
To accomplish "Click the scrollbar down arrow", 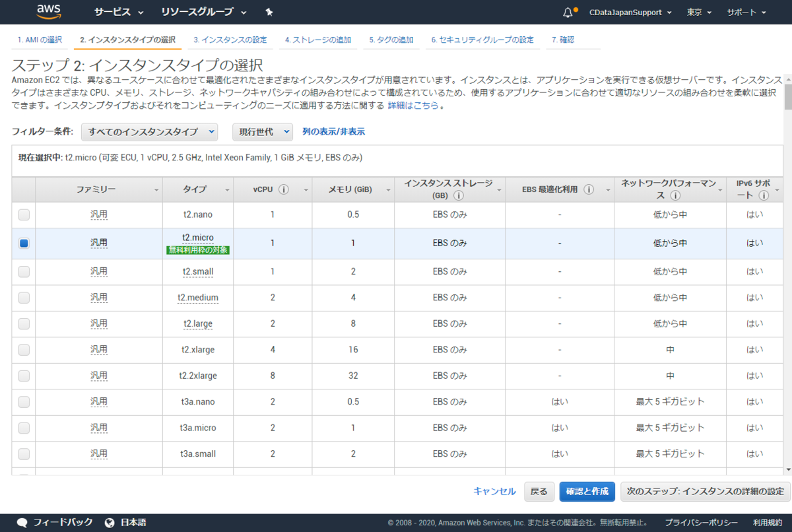I will 788,469.
